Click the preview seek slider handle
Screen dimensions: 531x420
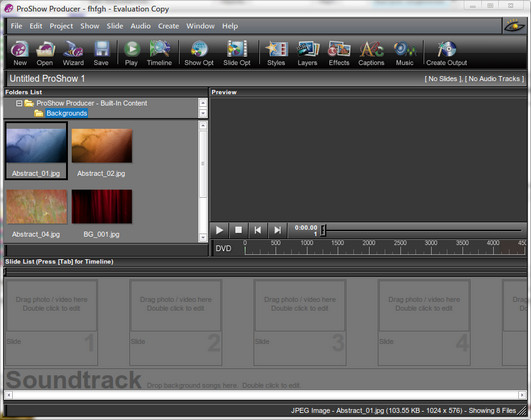323,230
